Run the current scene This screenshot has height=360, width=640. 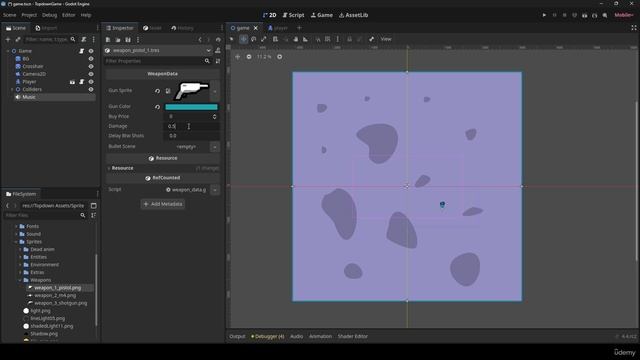(x=584, y=15)
